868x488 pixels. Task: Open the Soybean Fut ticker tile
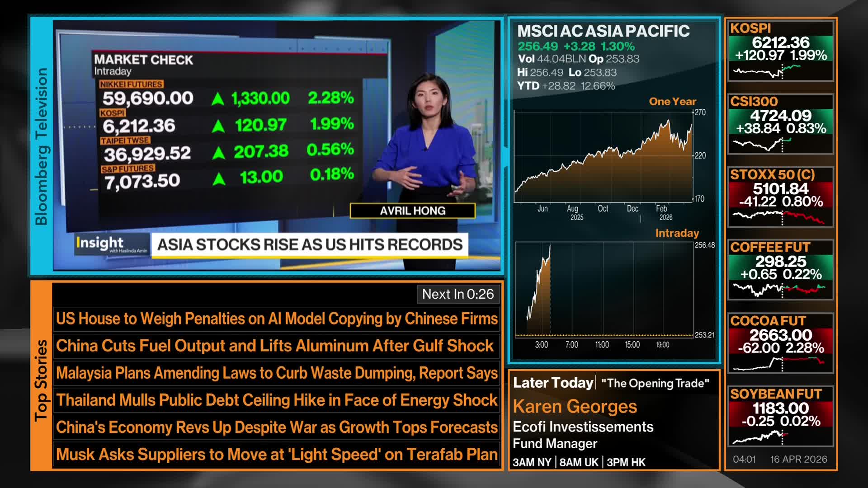point(780,416)
